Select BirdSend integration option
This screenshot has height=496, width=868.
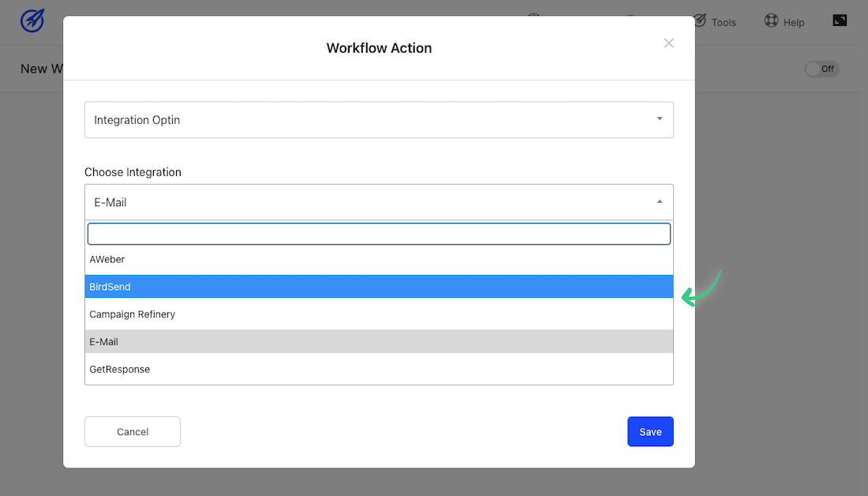(379, 287)
